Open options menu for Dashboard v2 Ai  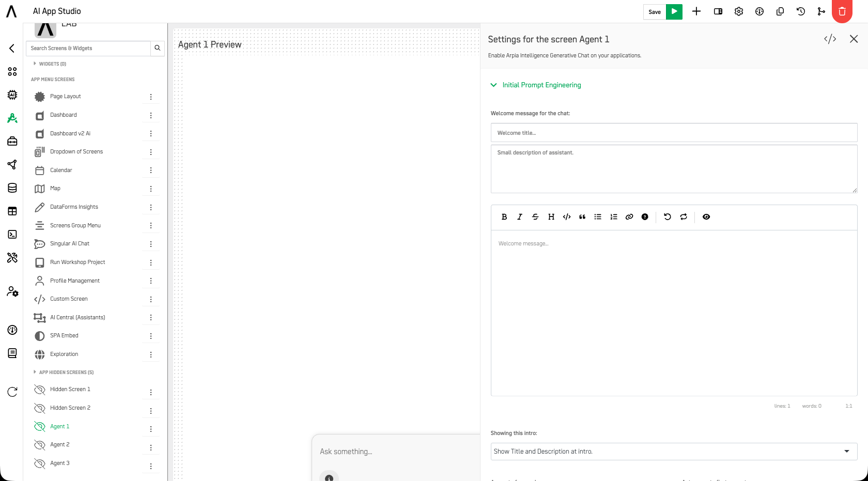151,134
